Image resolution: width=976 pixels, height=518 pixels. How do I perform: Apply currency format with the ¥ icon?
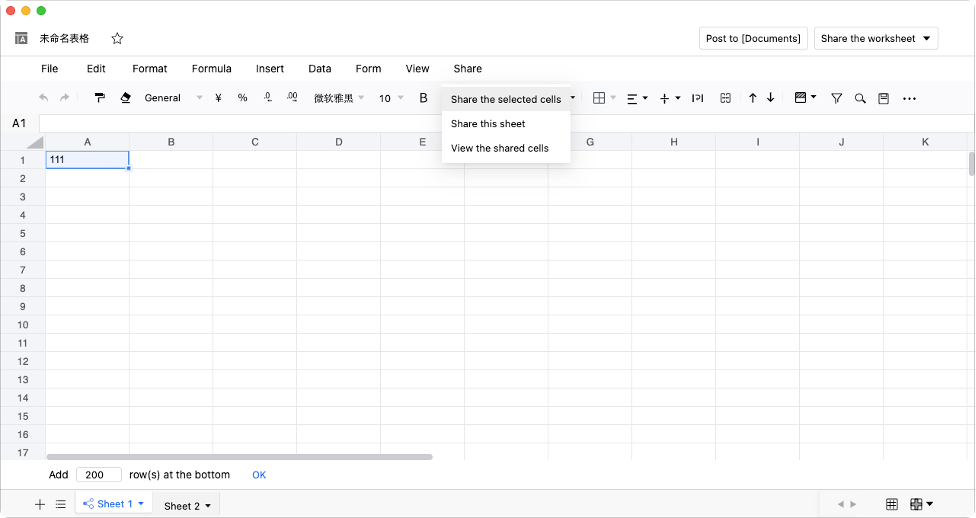tap(217, 98)
